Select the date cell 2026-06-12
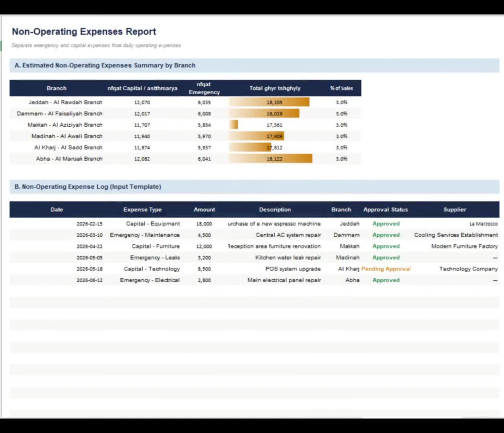Viewport: 504px width, 433px height. [x=89, y=280]
